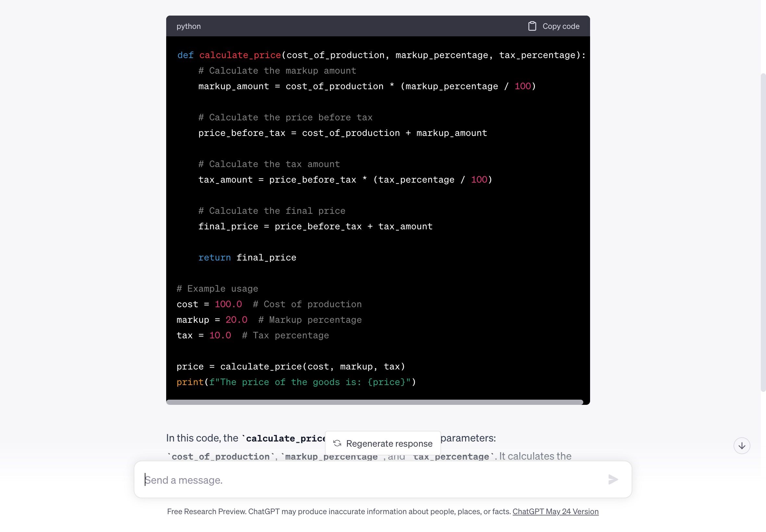Click the '# Cost of production' inline comment
The height and width of the screenshot is (532, 766).
click(x=307, y=304)
